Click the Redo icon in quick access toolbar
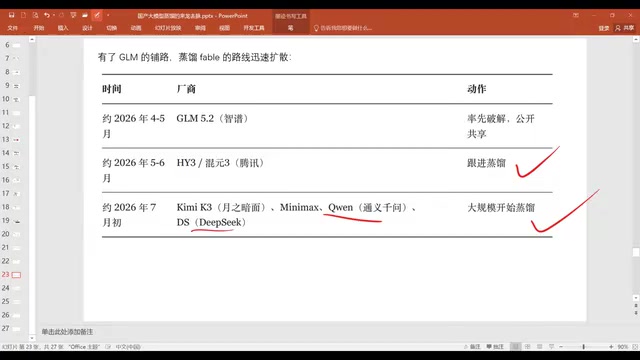This screenshot has height=360, width=640. click(62, 15)
